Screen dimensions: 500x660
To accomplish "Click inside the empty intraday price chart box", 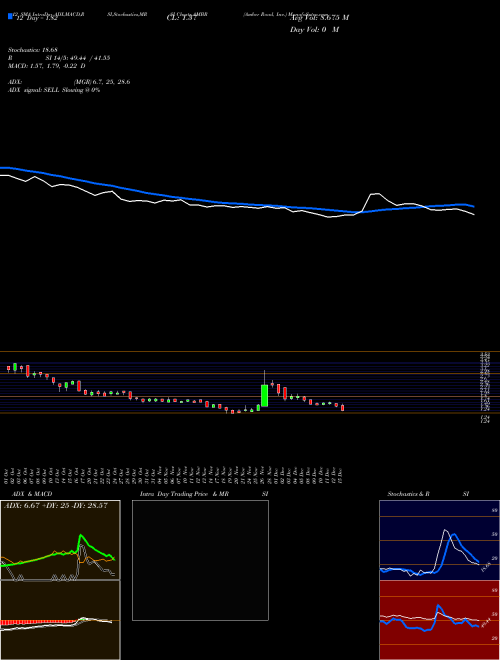I will 200,560.
